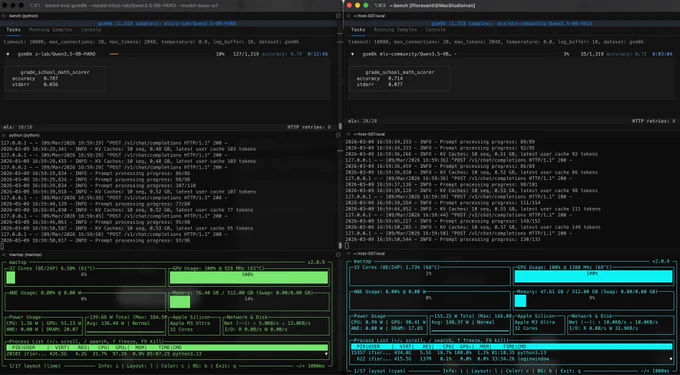Click '35/1,319' sample count in right window
This screenshot has width=680, height=375.
pos(592,54)
